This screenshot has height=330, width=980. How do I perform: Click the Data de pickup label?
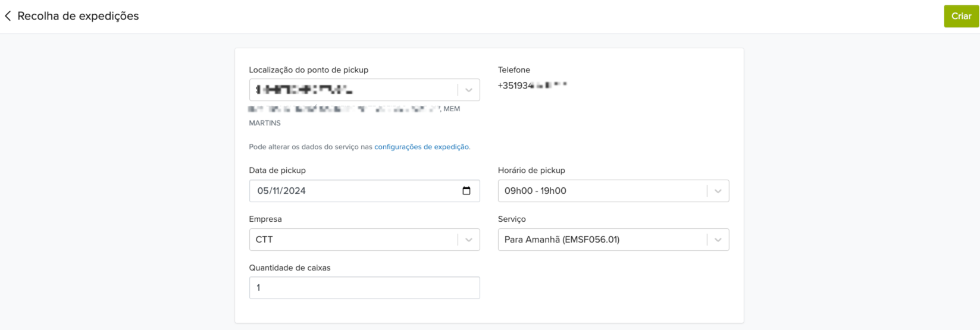(x=277, y=170)
